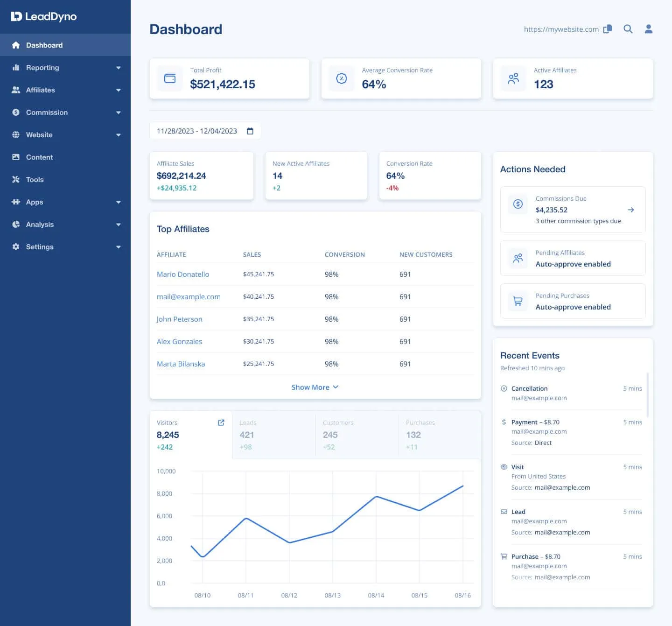Click the people icon in Pending Affiliates
Viewport: 672px width, 626px height.
point(518,258)
